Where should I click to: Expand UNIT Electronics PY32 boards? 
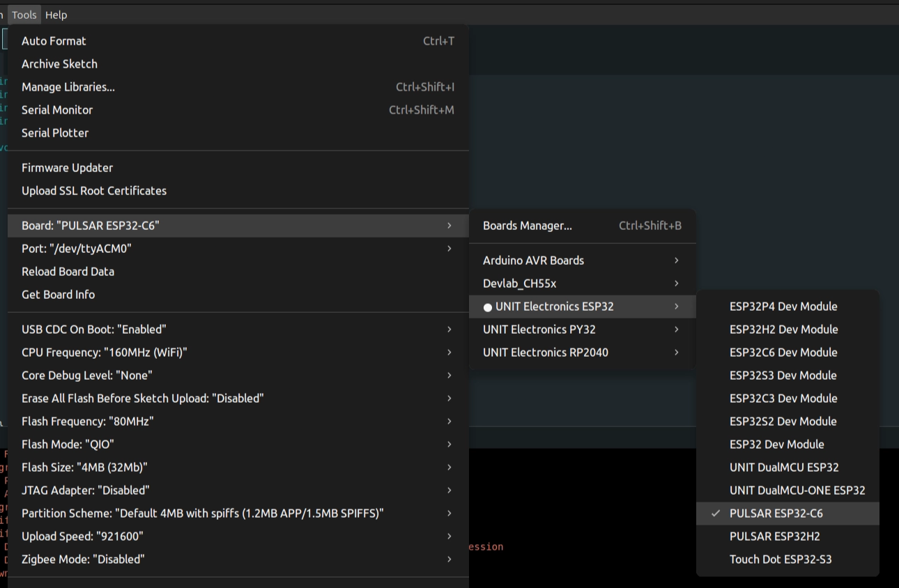tap(583, 330)
